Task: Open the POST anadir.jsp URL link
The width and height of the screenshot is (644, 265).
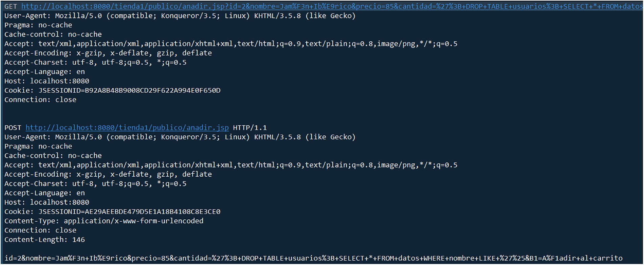Action: click(x=127, y=128)
